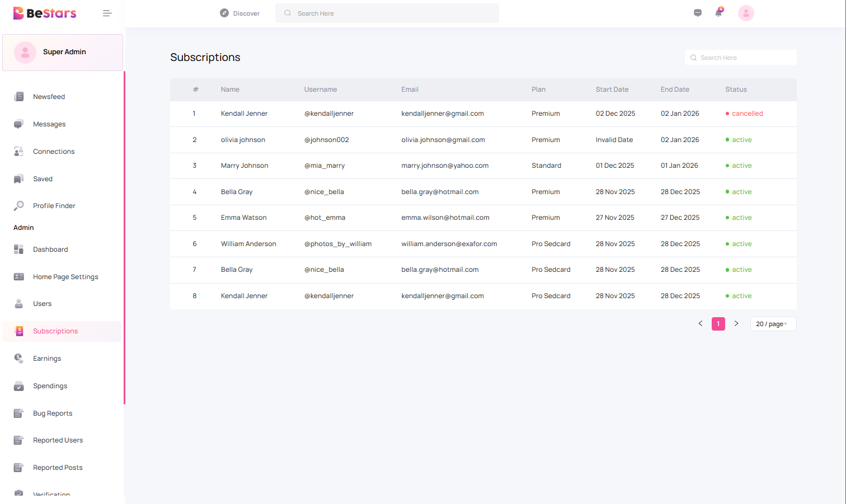The width and height of the screenshot is (846, 504).
Task: Open the Earnings panel
Action: coord(47,358)
